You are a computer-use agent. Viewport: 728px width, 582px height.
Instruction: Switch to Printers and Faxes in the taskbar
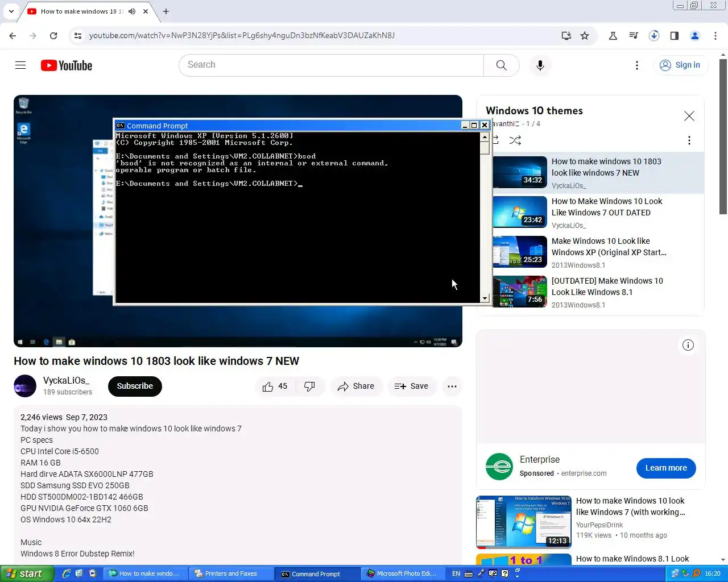click(231, 573)
